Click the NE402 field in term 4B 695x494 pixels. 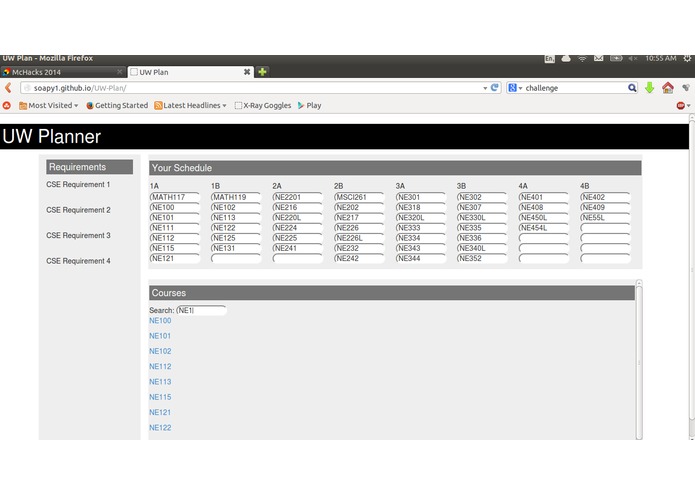605,197
